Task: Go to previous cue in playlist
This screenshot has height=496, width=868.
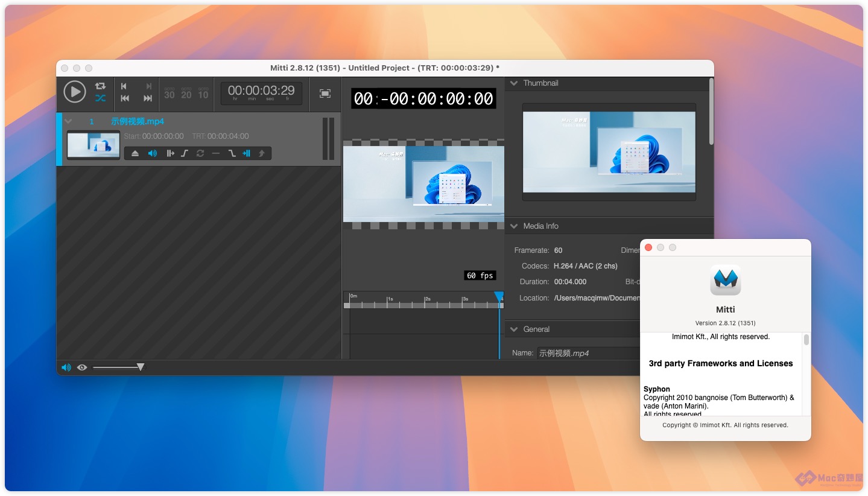Action: 125,98
